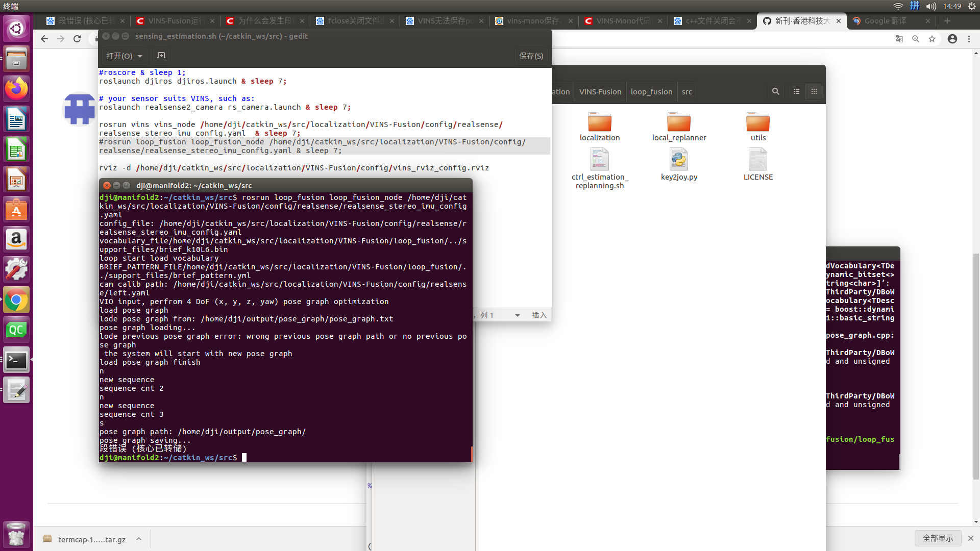Viewport: 980px width, 551px height.
Task: Open the Trash icon in the dock
Action: tap(16, 535)
